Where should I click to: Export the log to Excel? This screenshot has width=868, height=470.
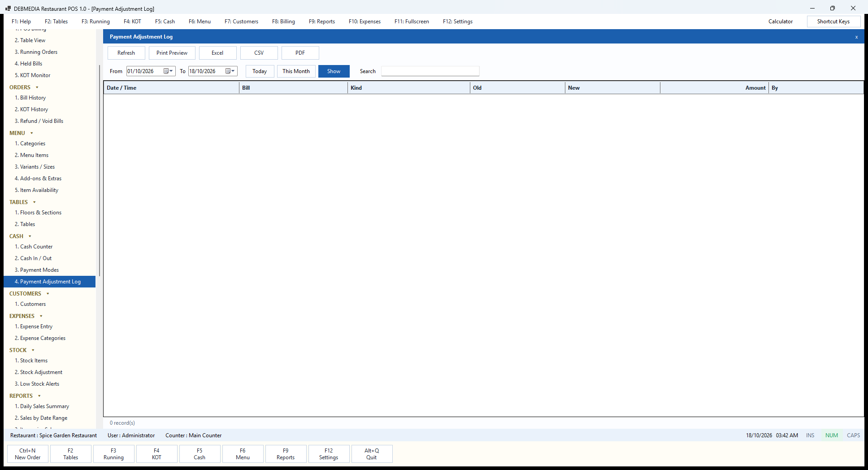coord(218,53)
